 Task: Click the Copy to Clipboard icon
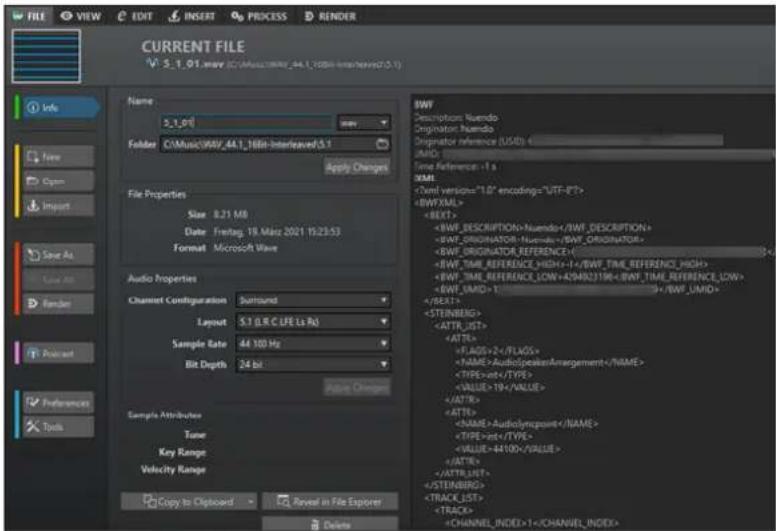(x=149, y=501)
